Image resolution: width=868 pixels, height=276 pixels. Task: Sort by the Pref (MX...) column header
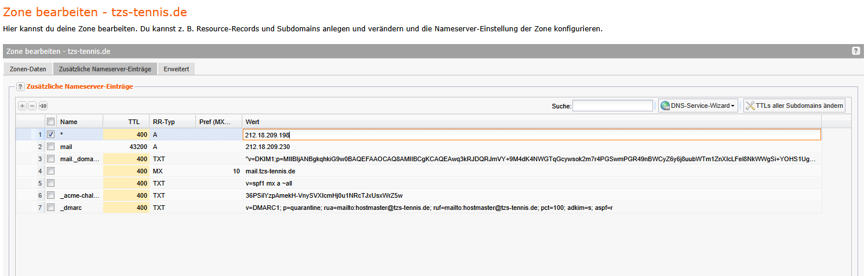tap(219, 122)
